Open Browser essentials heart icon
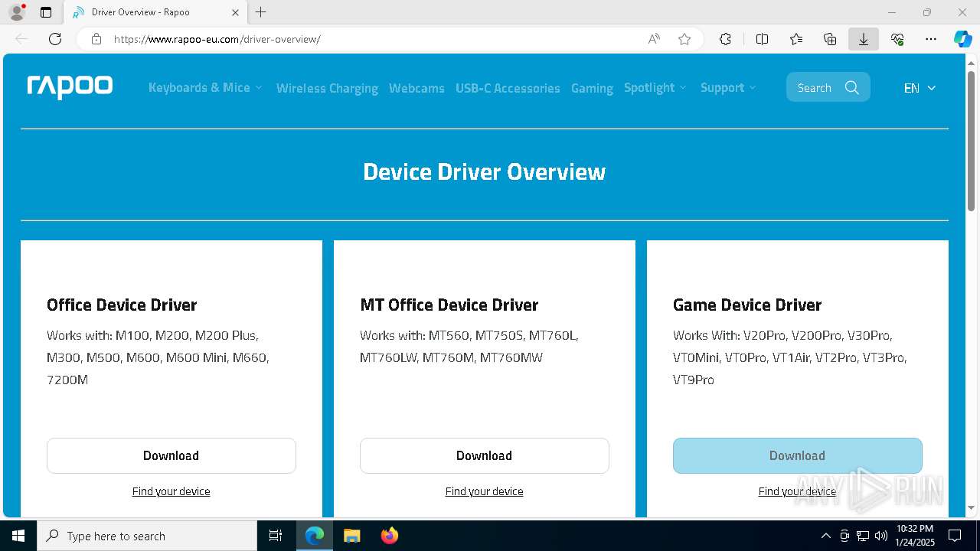This screenshot has height=551, width=980. 897,39
